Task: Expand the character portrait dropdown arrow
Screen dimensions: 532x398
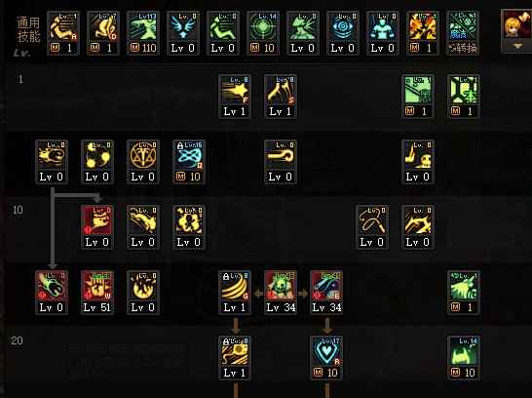Action: 517,47
